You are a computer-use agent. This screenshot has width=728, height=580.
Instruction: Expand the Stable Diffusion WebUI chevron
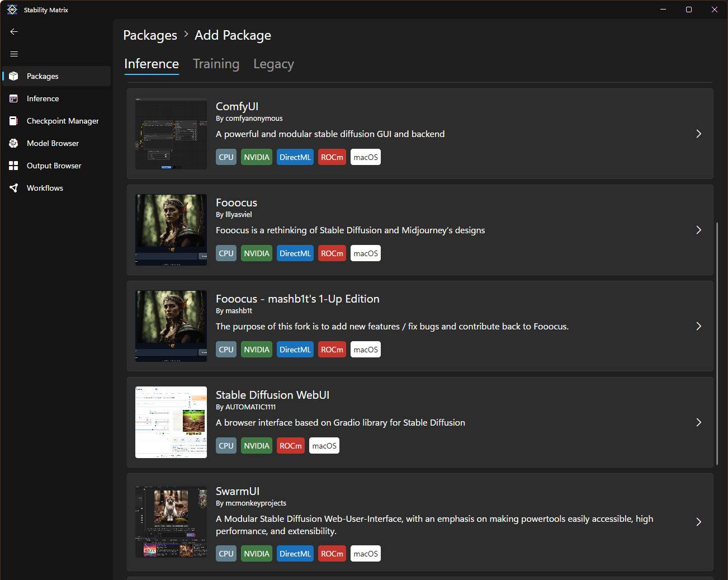coord(699,422)
